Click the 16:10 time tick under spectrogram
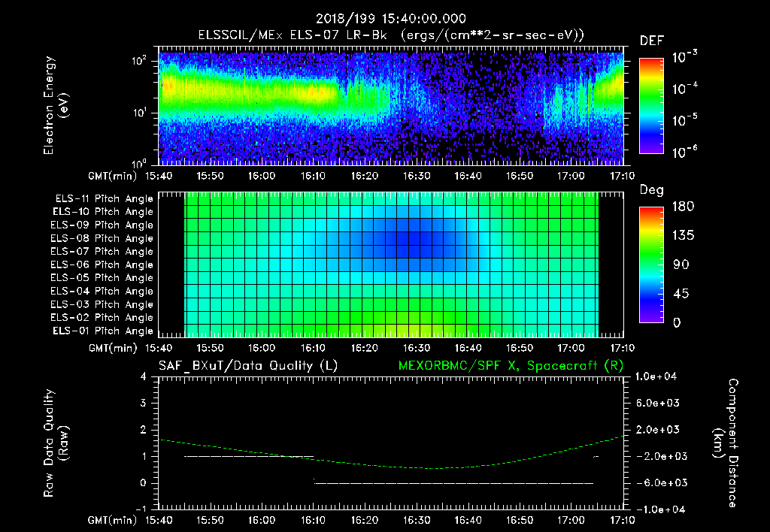Image resolution: width=770 pixels, height=532 pixels. [x=313, y=176]
